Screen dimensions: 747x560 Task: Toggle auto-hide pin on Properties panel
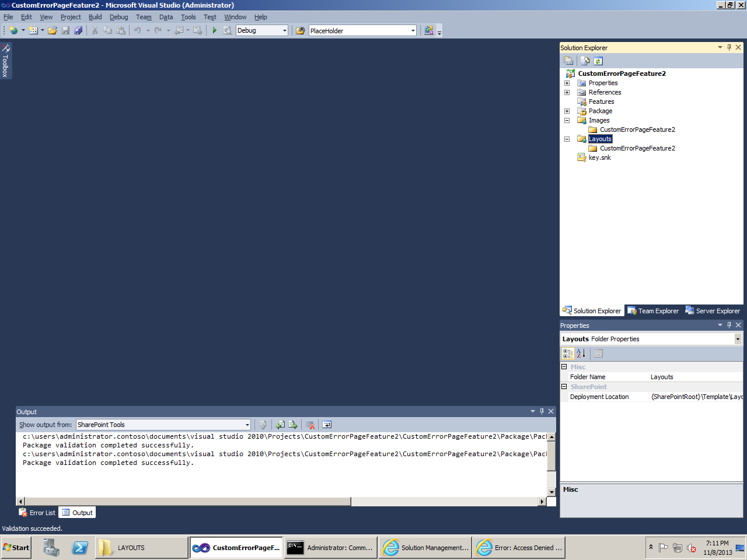[x=729, y=325]
